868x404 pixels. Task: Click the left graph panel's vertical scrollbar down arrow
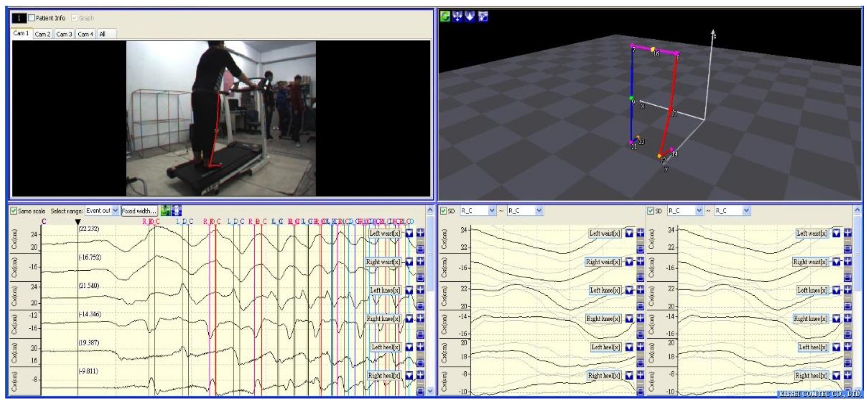pos(430,391)
